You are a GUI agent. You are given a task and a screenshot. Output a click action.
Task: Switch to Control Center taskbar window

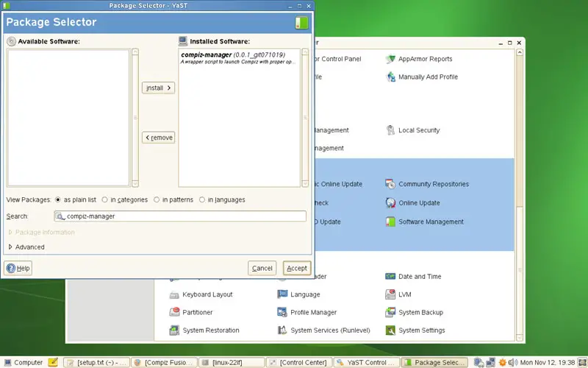coord(299,362)
